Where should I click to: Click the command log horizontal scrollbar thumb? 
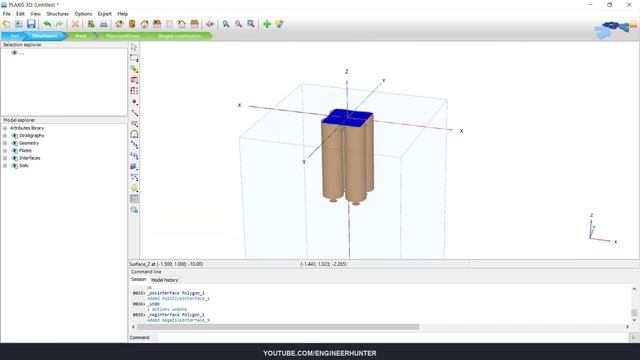[278, 327]
